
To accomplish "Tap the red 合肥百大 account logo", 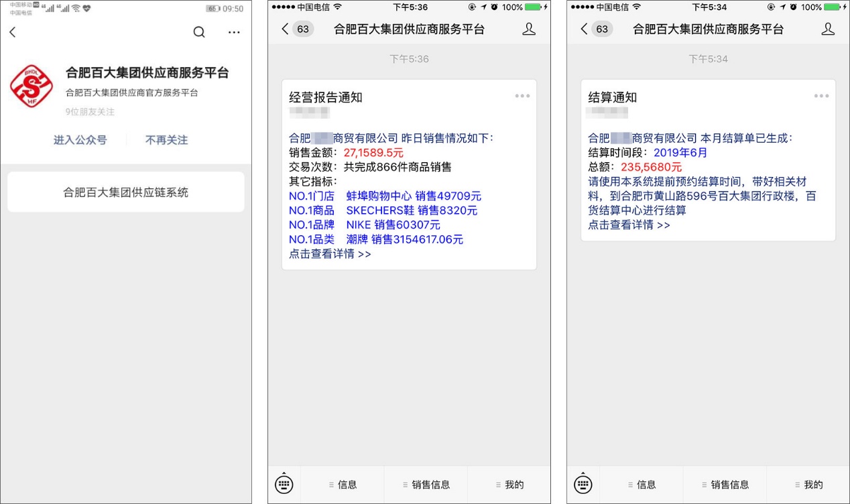I will pos(31,86).
